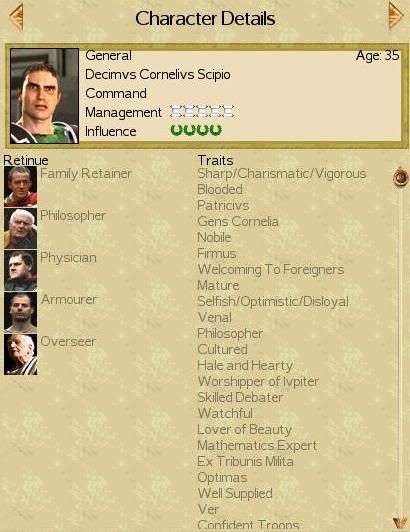Select the Mathematics Expert trait

pos(257,445)
